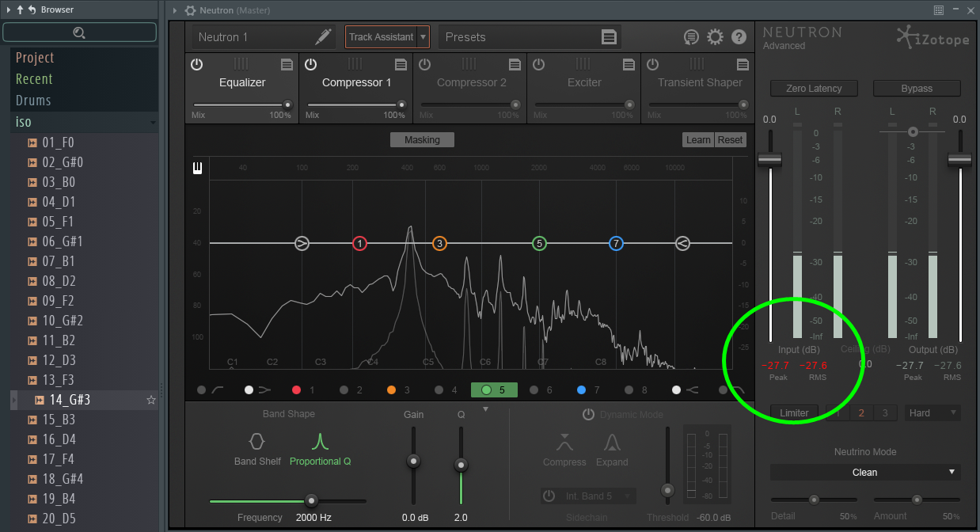Enable Dynamic Mode power toggle
Image resolution: width=980 pixels, height=532 pixels.
pos(588,414)
